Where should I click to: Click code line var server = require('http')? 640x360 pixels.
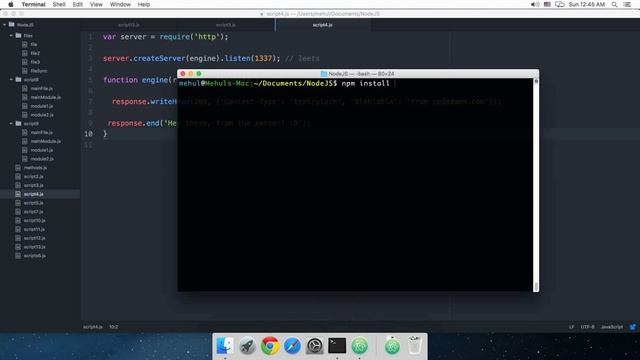click(x=165, y=37)
